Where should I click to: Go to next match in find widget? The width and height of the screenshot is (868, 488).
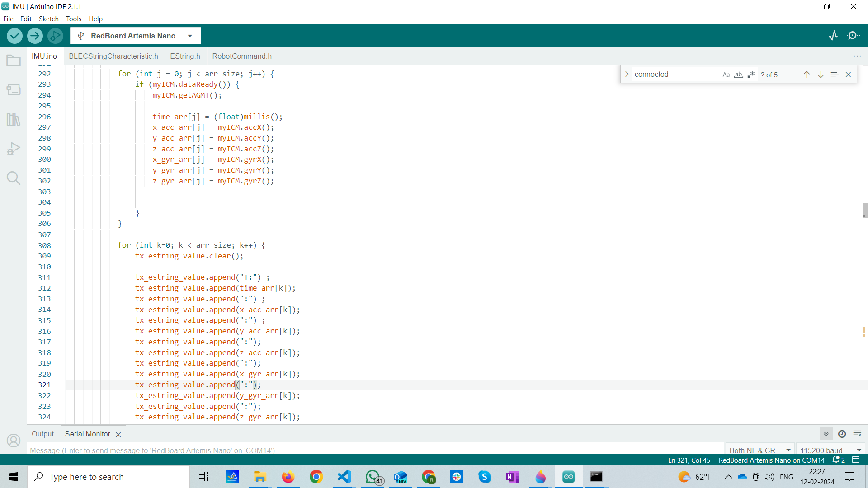(821, 75)
